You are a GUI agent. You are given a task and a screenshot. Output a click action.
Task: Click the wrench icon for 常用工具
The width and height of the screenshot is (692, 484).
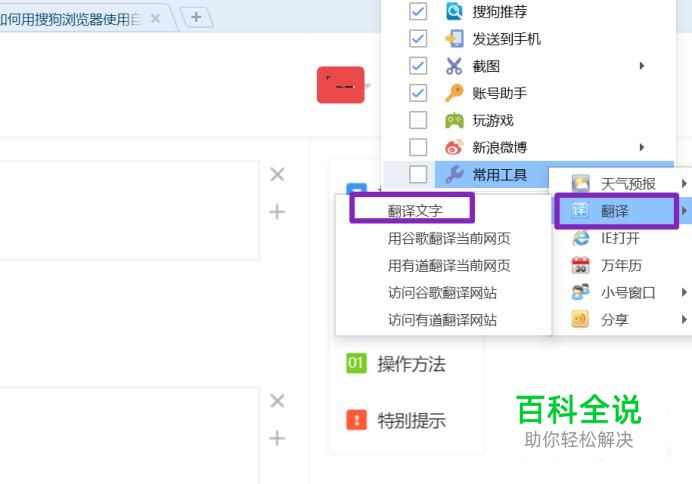[x=454, y=175]
